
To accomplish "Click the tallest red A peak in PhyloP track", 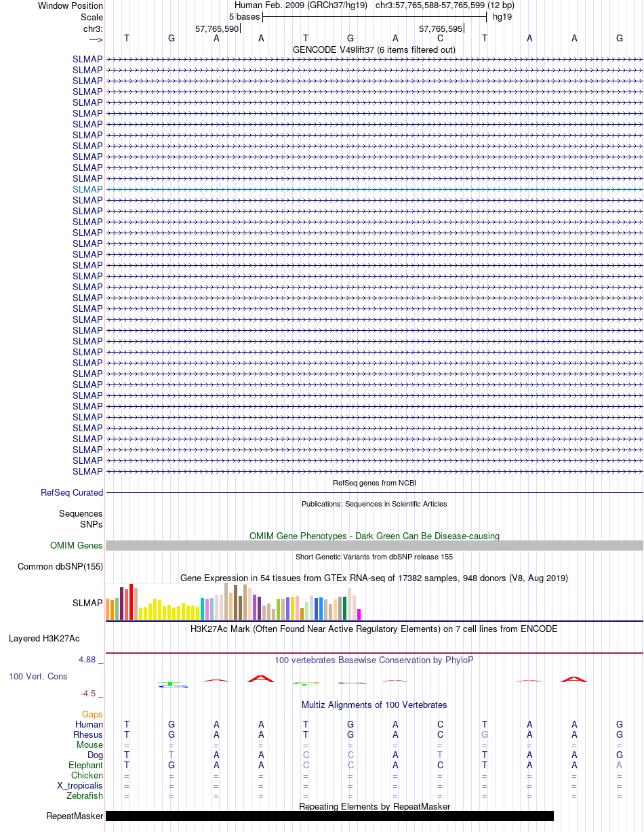I will [x=261, y=678].
